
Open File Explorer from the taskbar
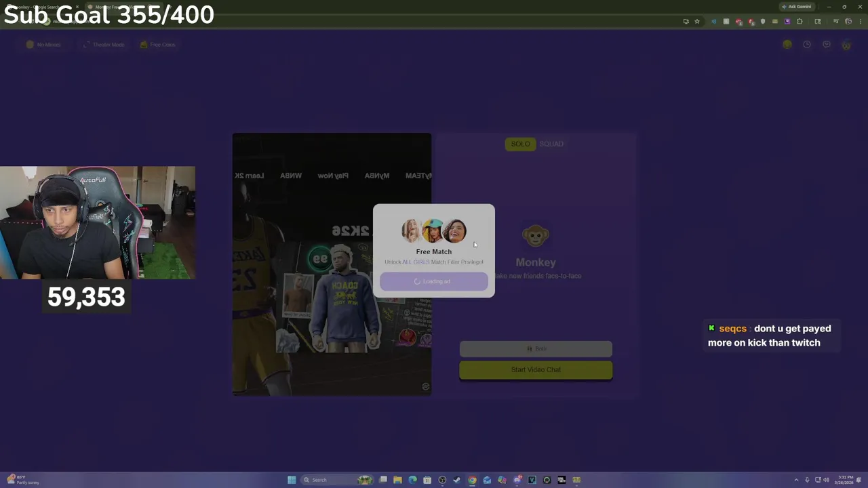click(x=397, y=480)
